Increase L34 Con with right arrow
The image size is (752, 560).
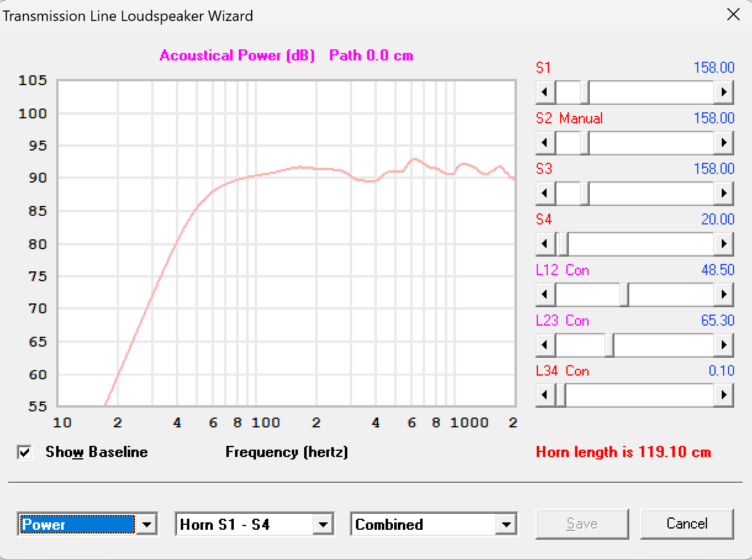point(724,395)
